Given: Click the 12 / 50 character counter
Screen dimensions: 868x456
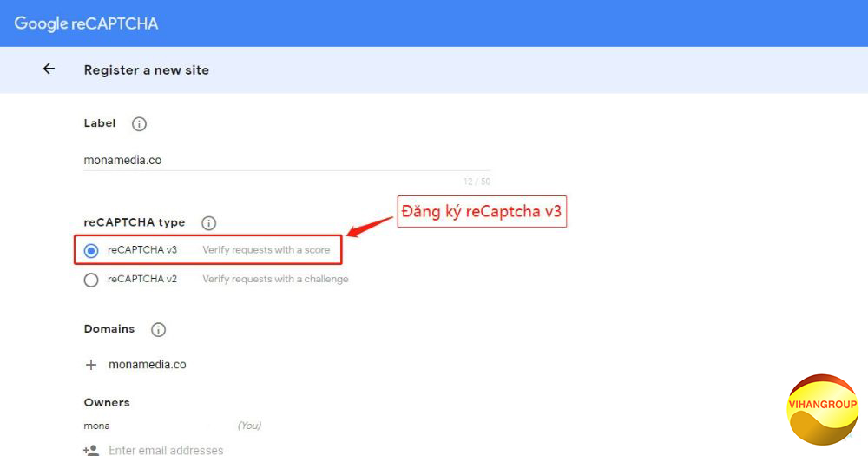Looking at the screenshot, I should [x=477, y=182].
